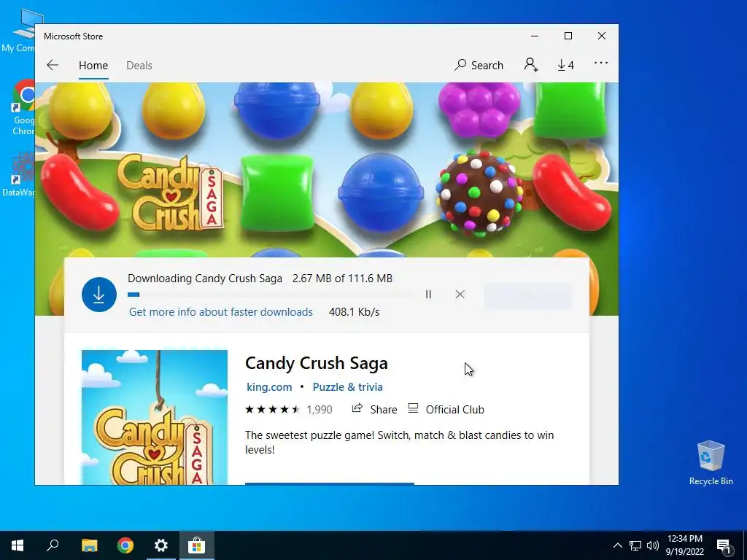Open the clock showing 12:34 PM
Image resolution: width=747 pixels, height=560 pixels.
point(684,545)
